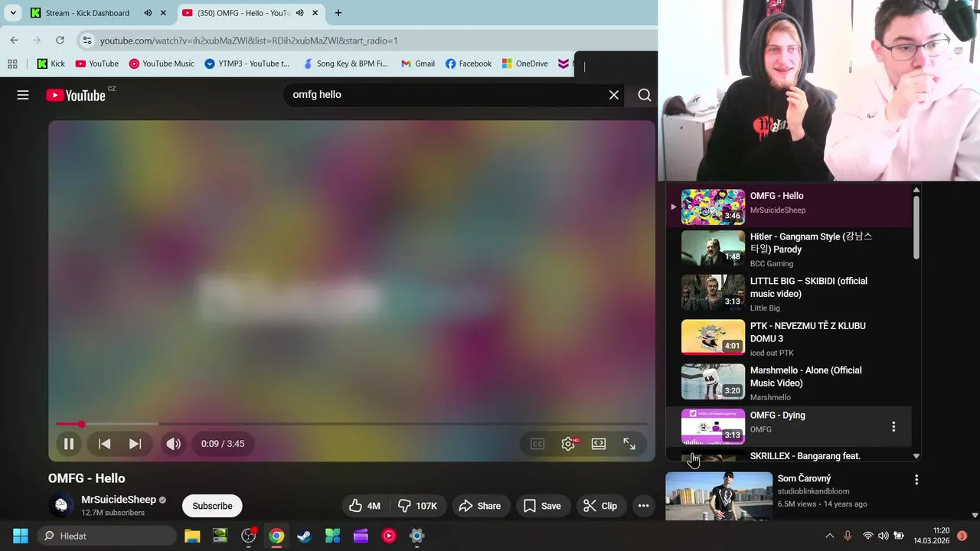Image resolution: width=980 pixels, height=551 pixels.
Task: Open the Facebook bookmark
Action: 469,64
